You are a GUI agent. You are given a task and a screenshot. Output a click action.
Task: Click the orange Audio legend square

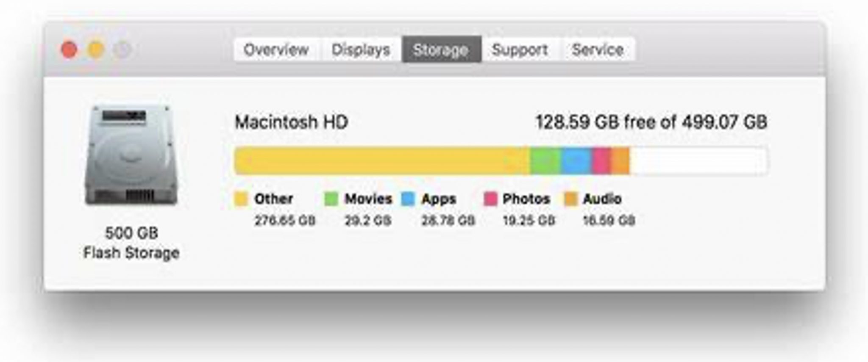coord(570,199)
